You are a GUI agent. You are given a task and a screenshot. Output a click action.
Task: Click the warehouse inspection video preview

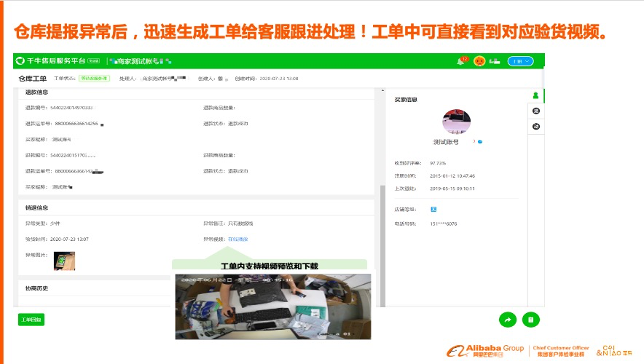point(273,306)
